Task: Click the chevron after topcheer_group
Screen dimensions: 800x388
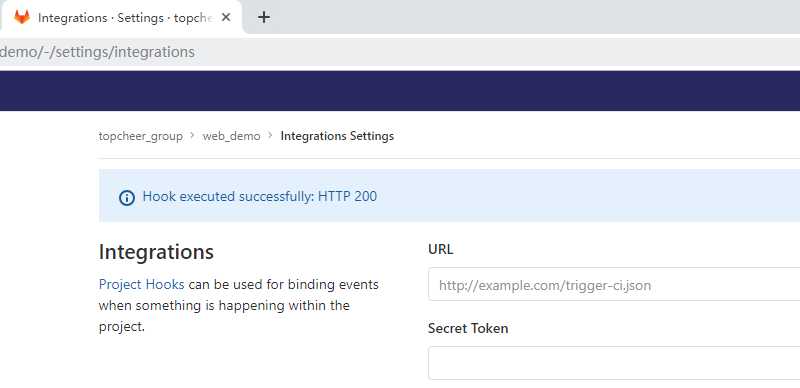Action: tap(192, 136)
